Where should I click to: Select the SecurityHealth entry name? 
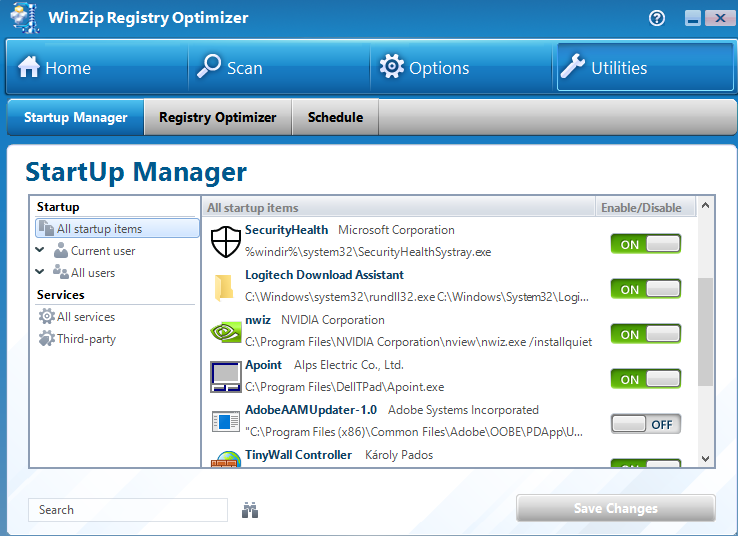pos(286,230)
